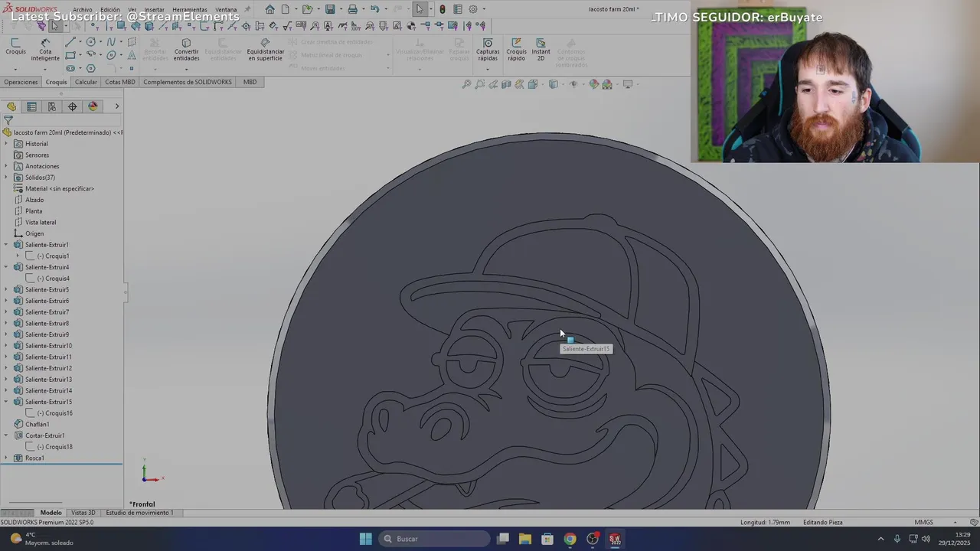Screen dimensions: 980x551
Task: Click Zoom to Fit magnifier in view toolbar
Action: click(x=466, y=84)
